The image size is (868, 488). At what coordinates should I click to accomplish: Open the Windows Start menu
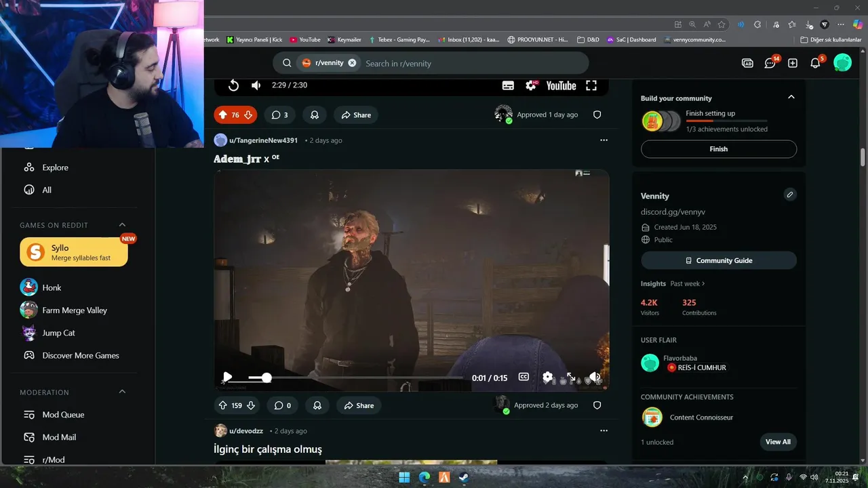[x=404, y=477]
